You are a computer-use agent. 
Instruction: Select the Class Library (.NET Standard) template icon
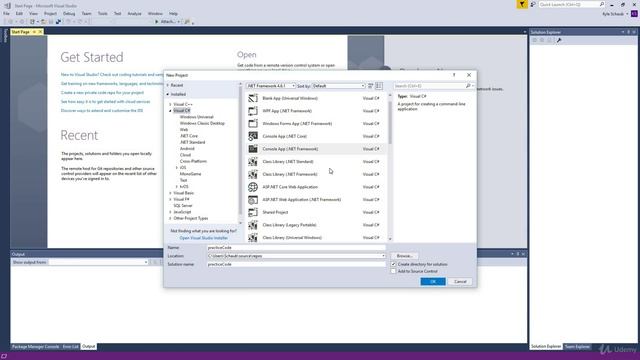click(253, 162)
